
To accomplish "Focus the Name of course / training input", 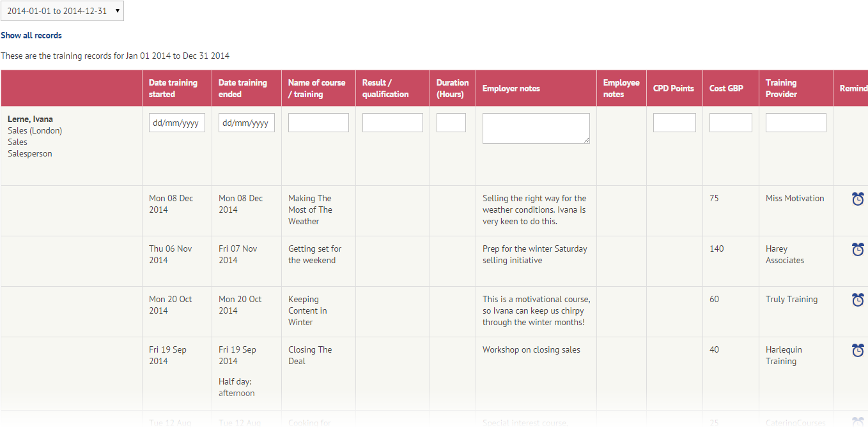I will 318,123.
